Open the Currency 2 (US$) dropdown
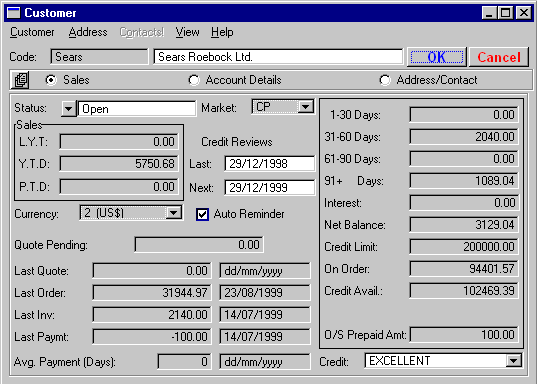The image size is (537, 384). tap(174, 213)
